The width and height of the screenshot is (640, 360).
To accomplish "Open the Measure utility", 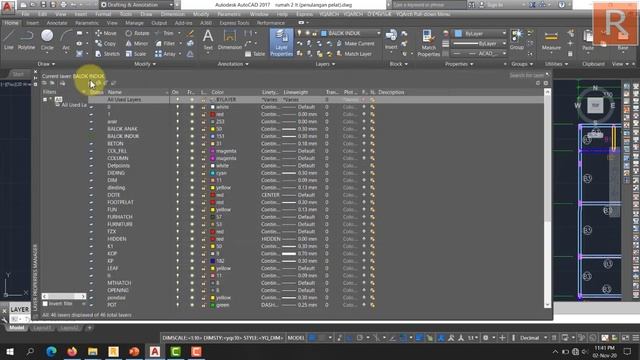I will click(x=551, y=41).
